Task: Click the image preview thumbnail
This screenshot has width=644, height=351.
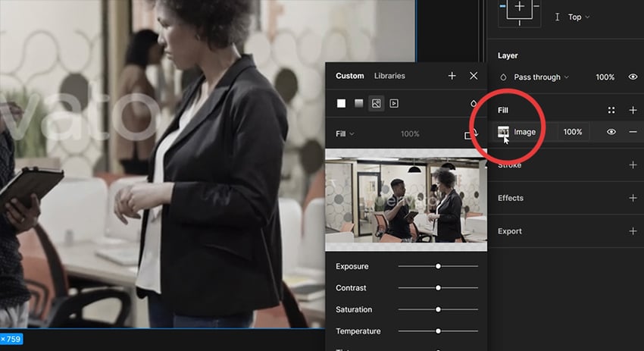Action: click(406, 199)
